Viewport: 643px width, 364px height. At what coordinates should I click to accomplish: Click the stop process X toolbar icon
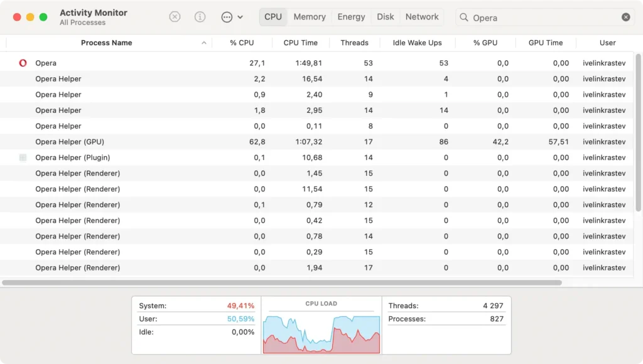pos(175,17)
